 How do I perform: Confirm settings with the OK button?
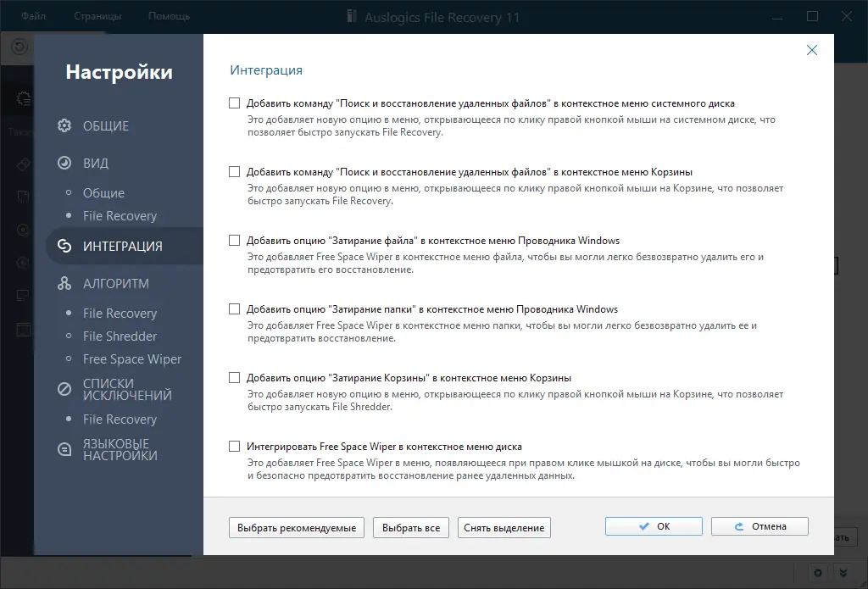[x=653, y=525]
